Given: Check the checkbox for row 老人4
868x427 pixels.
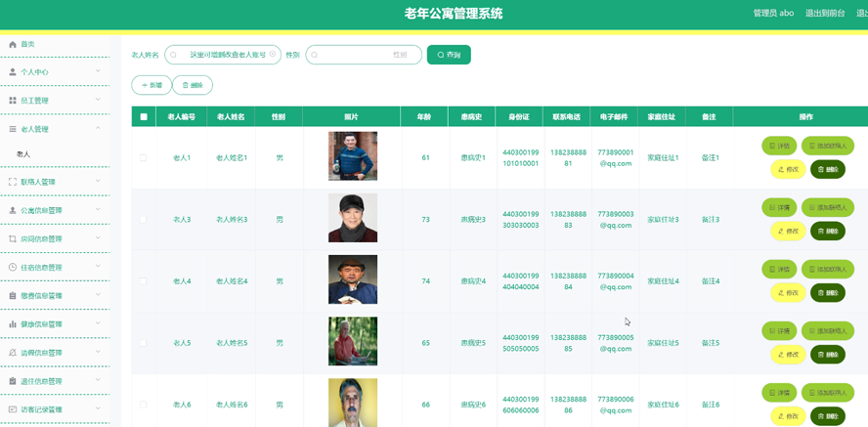Looking at the screenshot, I should (144, 281).
